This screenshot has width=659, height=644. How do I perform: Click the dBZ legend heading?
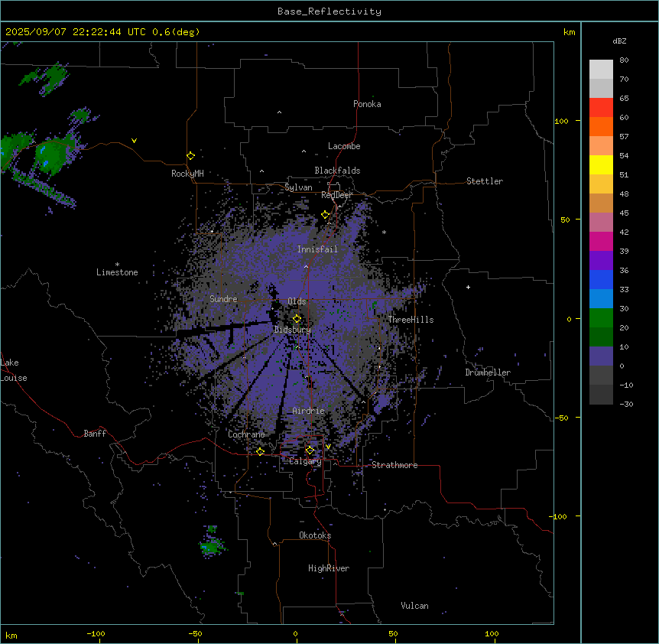619,41
